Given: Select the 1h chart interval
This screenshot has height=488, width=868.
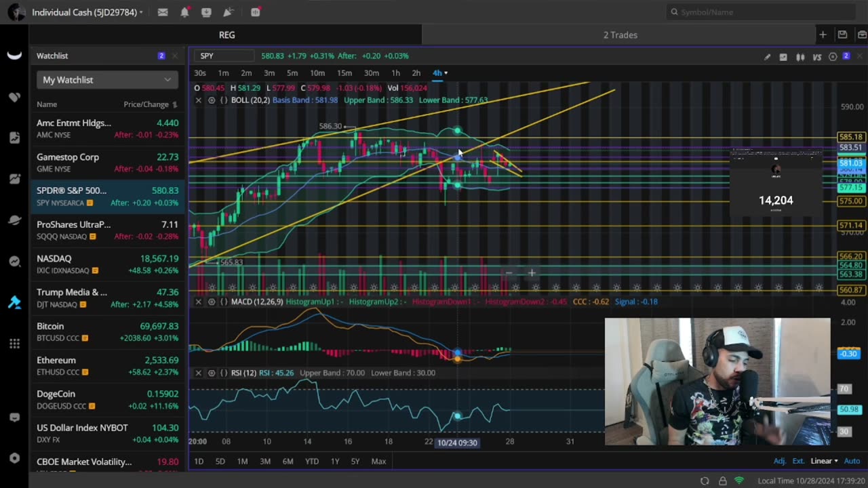Looking at the screenshot, I should 395,73.
